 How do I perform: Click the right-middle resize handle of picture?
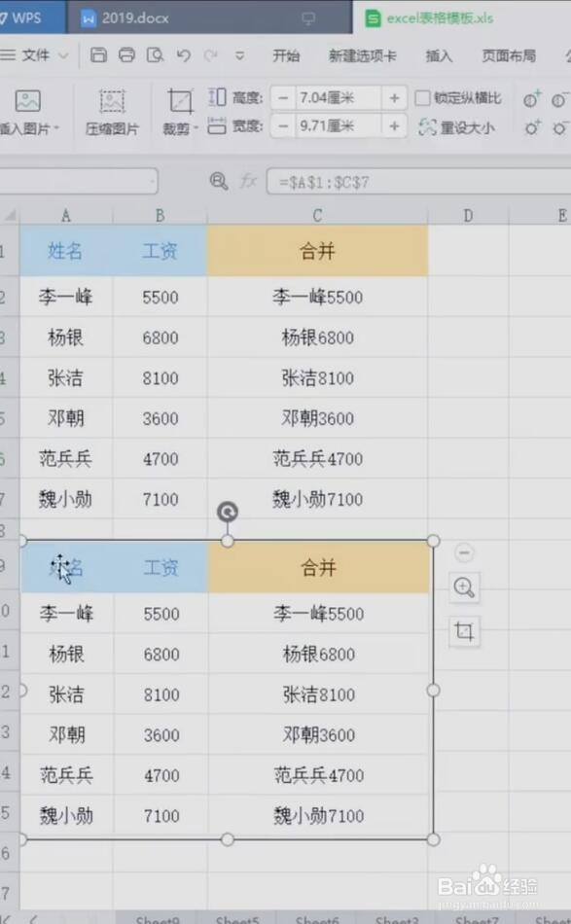(x=433, y=690)
